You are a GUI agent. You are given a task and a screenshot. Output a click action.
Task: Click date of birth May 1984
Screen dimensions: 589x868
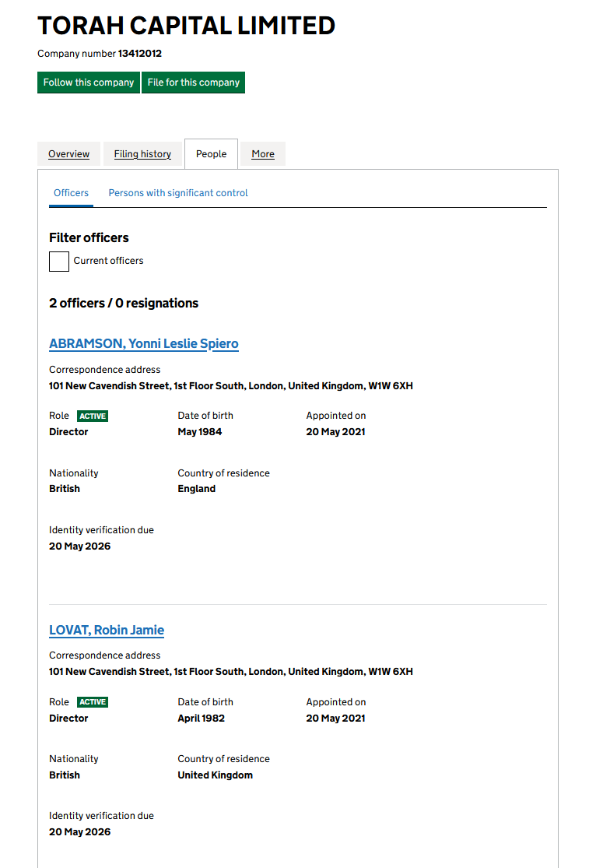(x=200, y=432)
